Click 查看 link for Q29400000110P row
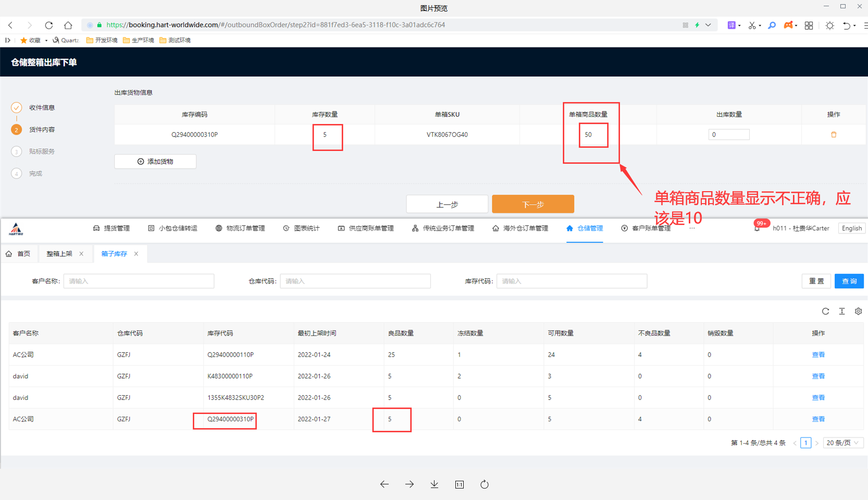 click(x=818, y=355)
